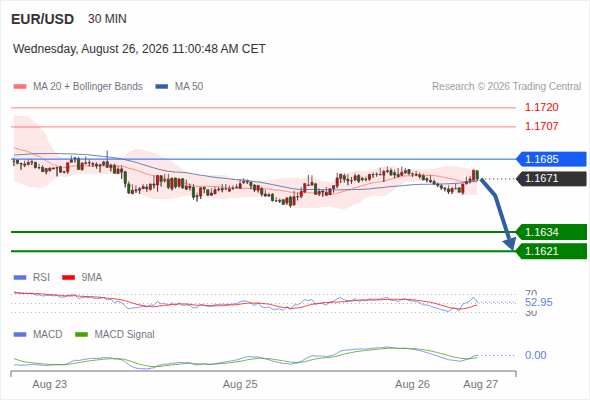Image resolution: width=590 pixels, height=400 pixels.
Task: Click the 1.1720 resistance level label
Action: (541, 108)
